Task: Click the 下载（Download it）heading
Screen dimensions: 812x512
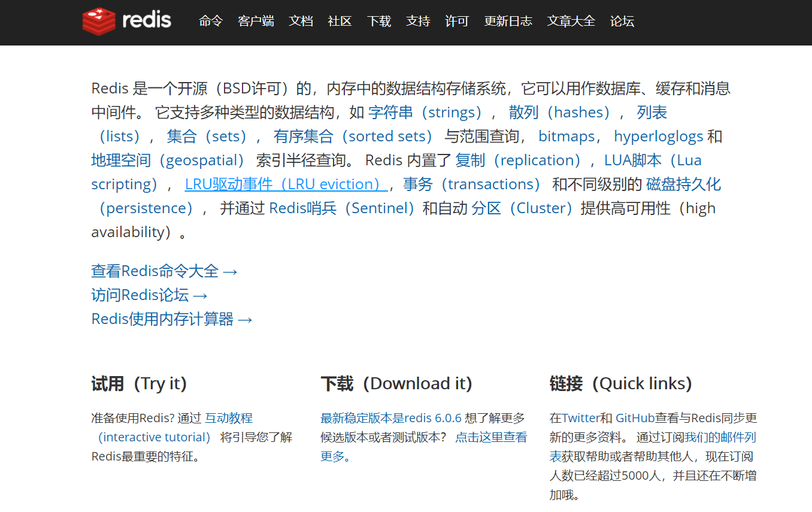Action: point(396,383)
